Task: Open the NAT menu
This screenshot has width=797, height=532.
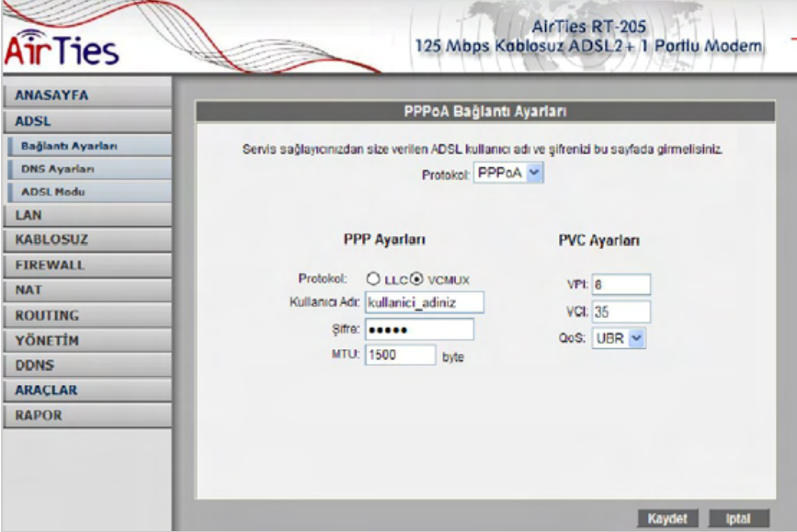Action: pos(85,289)
